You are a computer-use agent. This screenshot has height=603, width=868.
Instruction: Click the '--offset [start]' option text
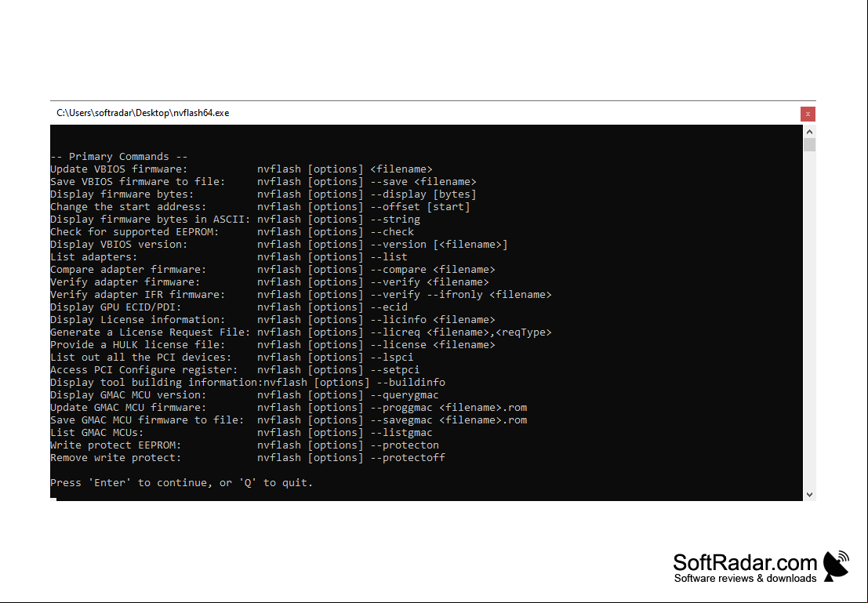click(x=420, y=207)
